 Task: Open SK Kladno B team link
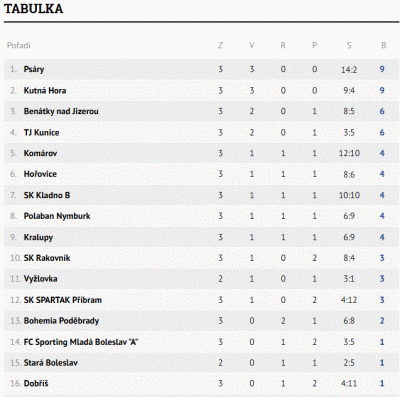pyautogui.click(x=47, y=195)
